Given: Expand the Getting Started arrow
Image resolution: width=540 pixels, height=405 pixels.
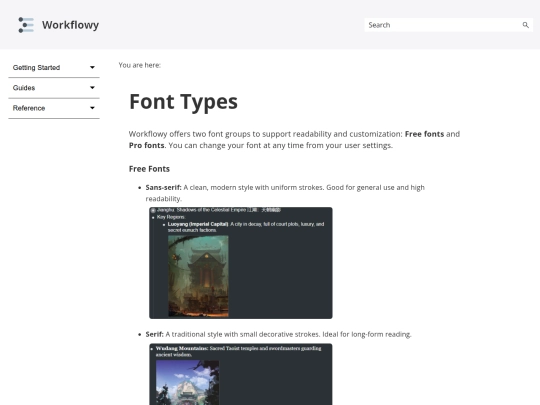Looking at the screenshot, I should coord(92,68).
